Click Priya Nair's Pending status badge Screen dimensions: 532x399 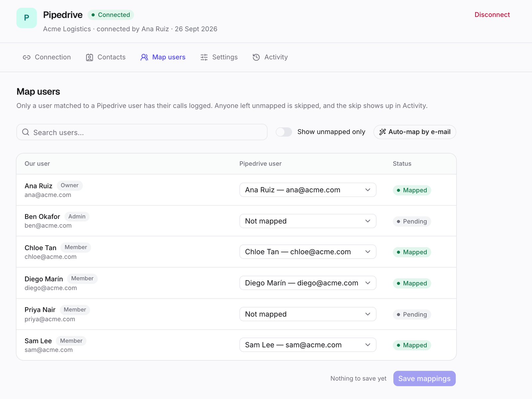pyautogui.click(x=412, y=315)
